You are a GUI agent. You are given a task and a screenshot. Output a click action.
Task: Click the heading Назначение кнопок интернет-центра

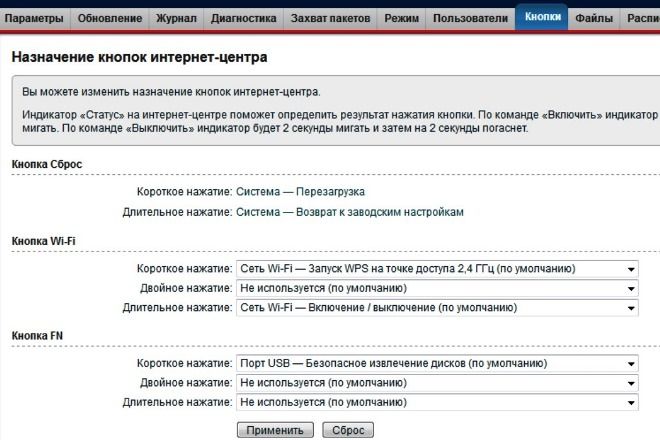coord(139,57)
